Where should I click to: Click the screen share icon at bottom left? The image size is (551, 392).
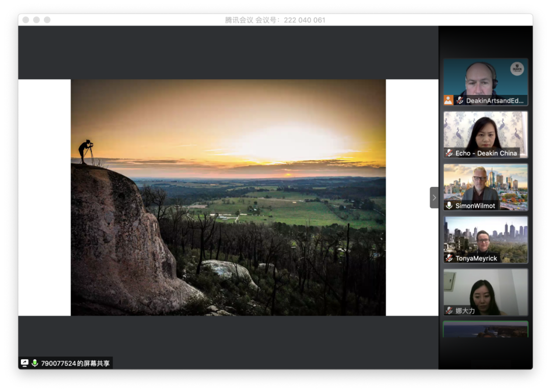coord(24,363)
